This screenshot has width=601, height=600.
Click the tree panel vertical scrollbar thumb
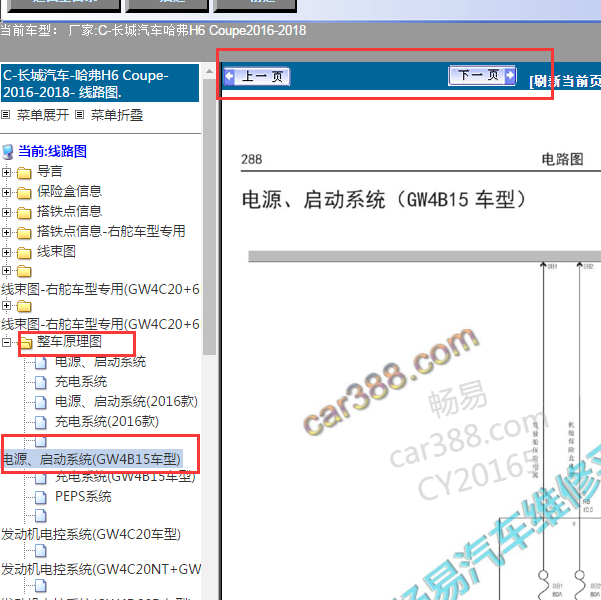(209, 217)
